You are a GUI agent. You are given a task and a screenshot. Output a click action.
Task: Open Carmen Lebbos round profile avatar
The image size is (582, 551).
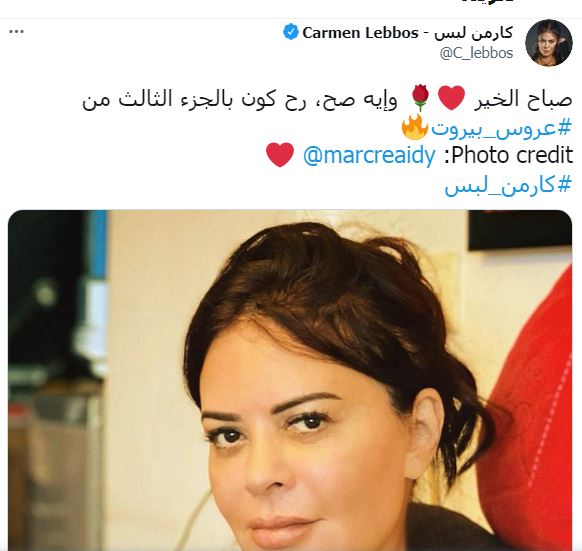[x=549, y=43]
